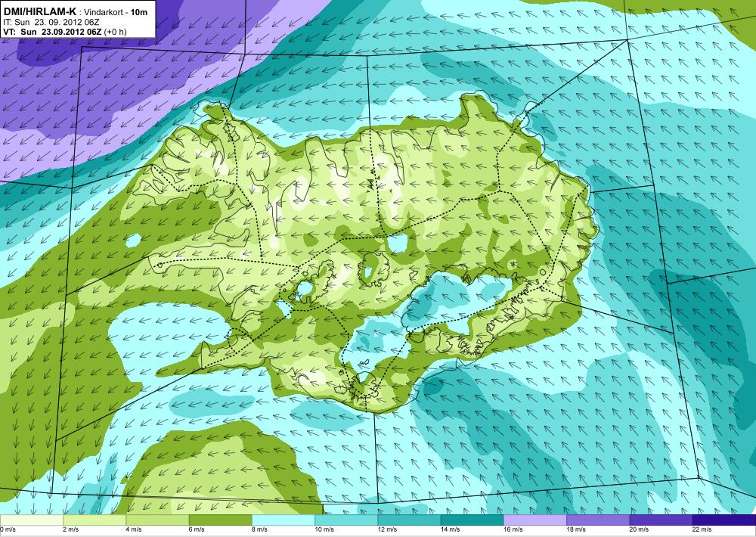Click the '4 m/s' legend label
The width and height of the screenshot is (756, 537).
click(x=134, y=529)
